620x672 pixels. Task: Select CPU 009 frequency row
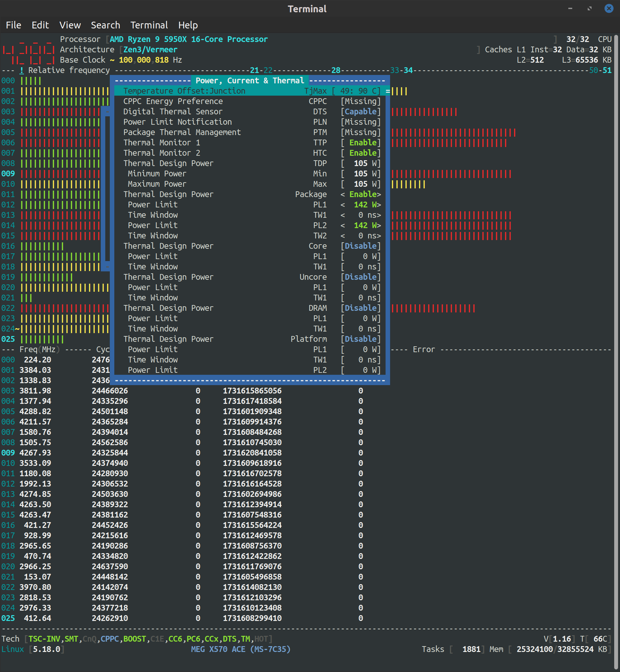(182, 453)
